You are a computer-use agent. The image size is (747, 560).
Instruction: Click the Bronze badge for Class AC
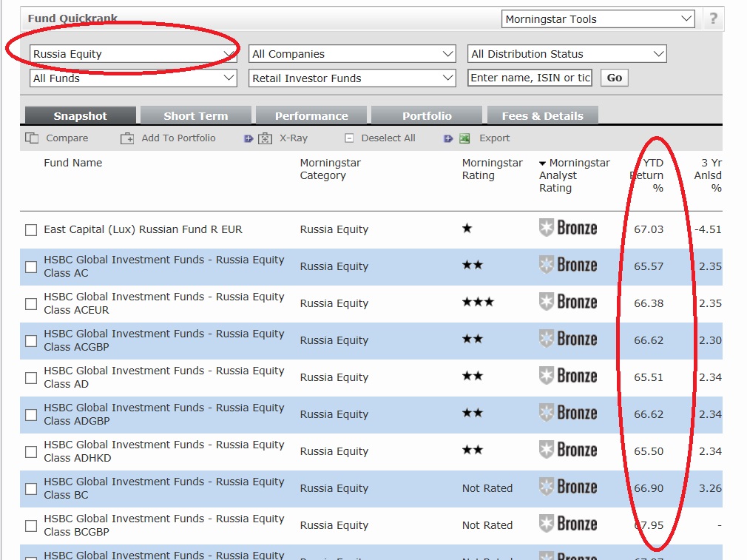point(568,265)
